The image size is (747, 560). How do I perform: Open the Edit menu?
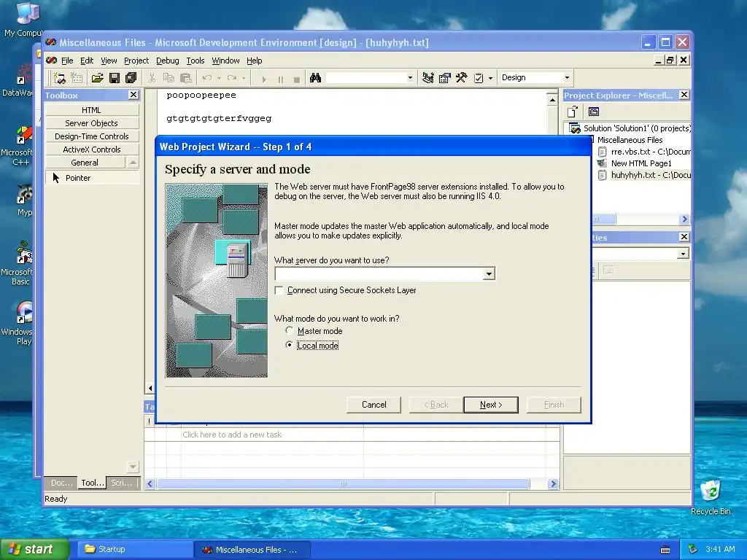pyautogui.click(x=87, y=61)
